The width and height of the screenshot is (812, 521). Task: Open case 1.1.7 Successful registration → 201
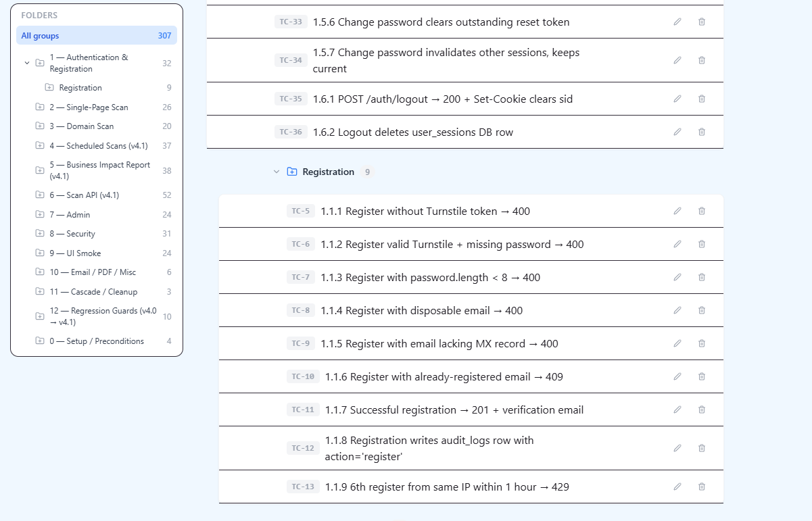click(454, 410)
